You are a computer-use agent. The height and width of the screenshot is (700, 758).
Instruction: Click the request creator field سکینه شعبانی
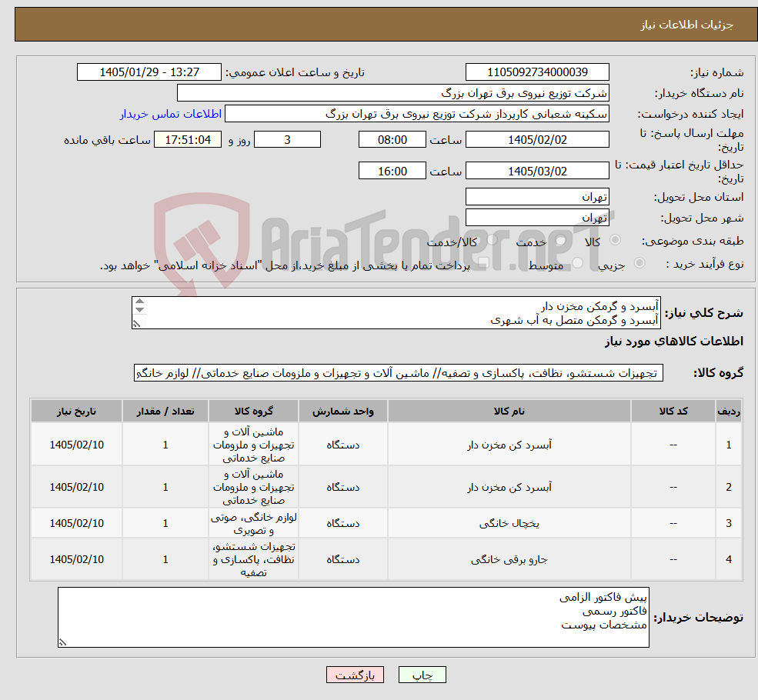pyautogui.click(x=416, y=114)
